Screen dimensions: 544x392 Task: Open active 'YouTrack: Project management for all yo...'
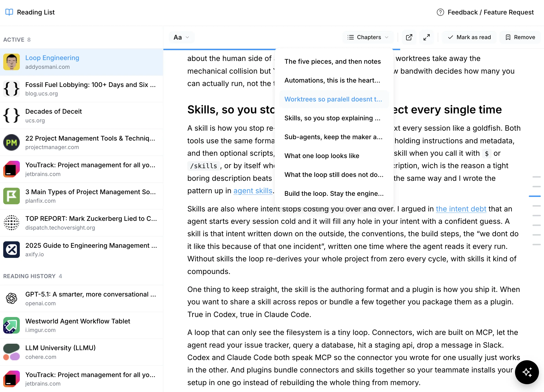(x=81, y=169)
